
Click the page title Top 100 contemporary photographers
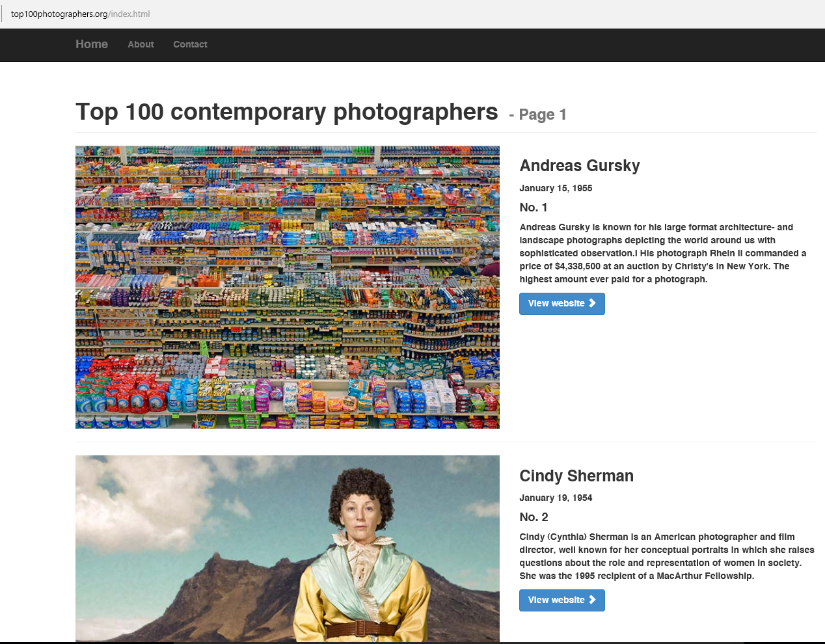coord(287,112)
